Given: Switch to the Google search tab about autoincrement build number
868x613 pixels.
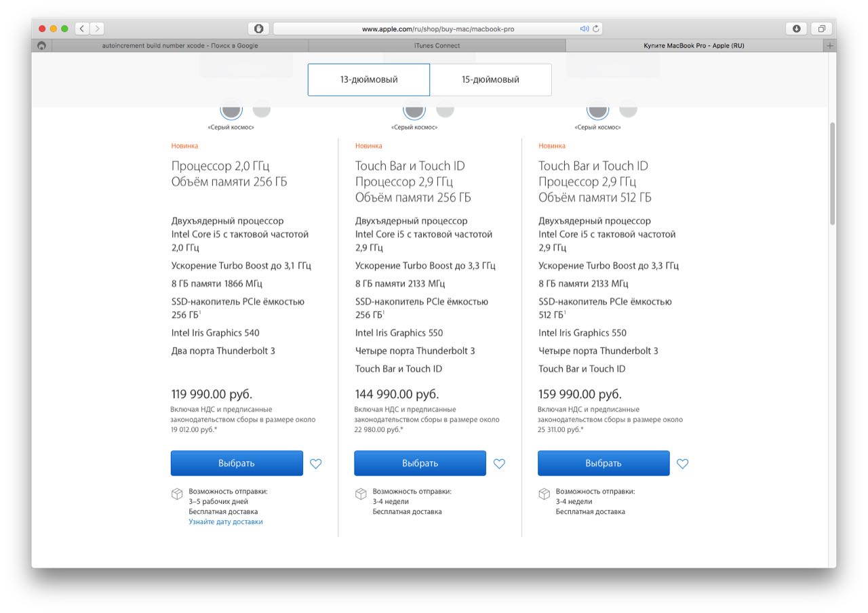Looking at the screenshot, I should tap(180, 45).
